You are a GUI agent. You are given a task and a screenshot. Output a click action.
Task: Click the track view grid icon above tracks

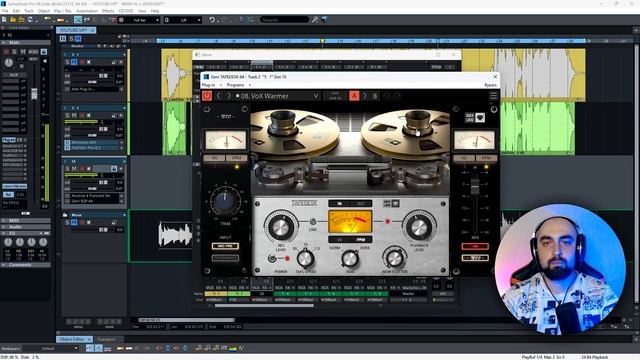tap(63, 38)
